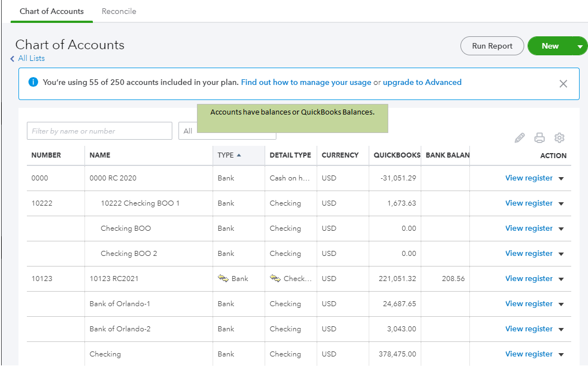Open the dropdown for Bank of Orlando-1
The width and height of the screenshot is (588, 371).
(562, 303)
